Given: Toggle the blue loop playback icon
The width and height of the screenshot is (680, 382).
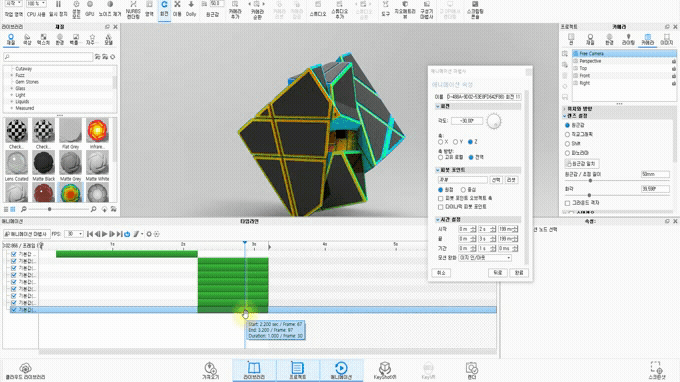Looking at the screenshot, I should (127, 234).
